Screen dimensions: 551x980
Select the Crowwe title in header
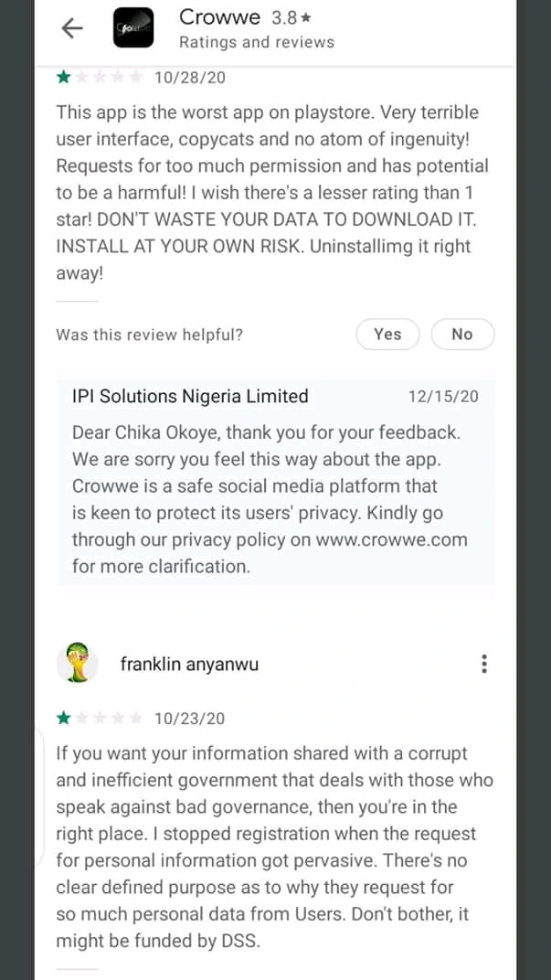(x=219, y=17)
